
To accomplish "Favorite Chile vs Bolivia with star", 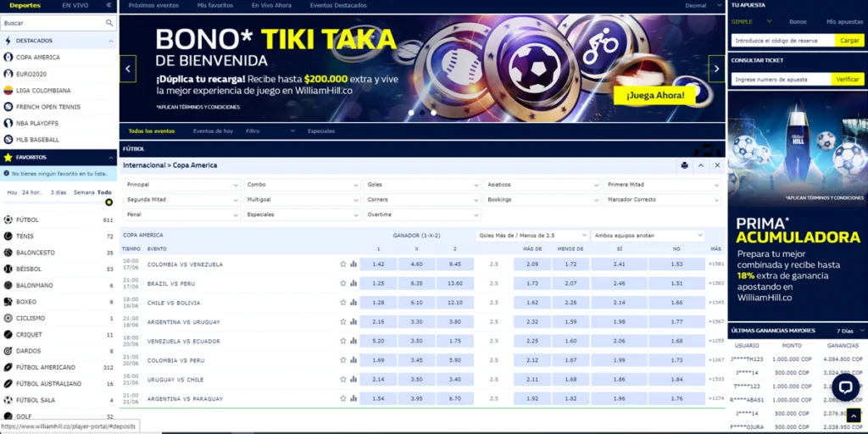I will pyautogui.click(x=343, y=303).
